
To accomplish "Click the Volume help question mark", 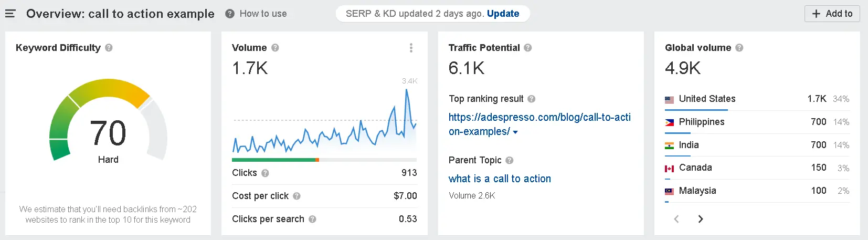I will click(x=275, y=48).
